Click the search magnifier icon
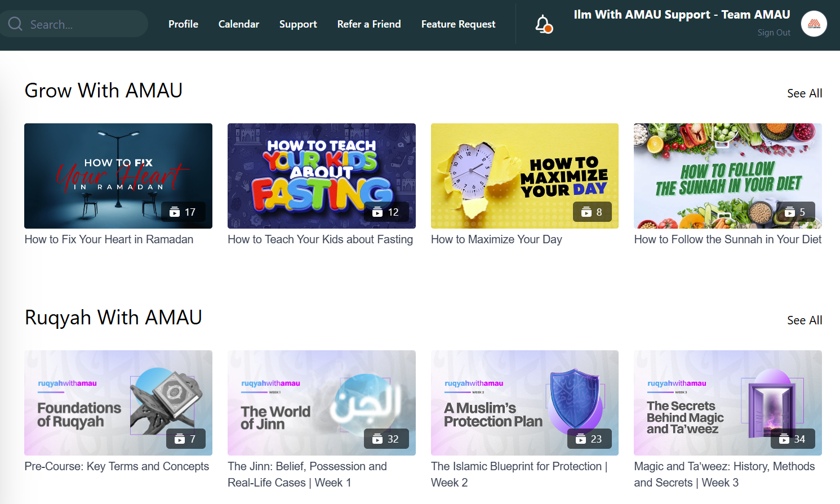This screenshot has width=840, height=504. 15,24
